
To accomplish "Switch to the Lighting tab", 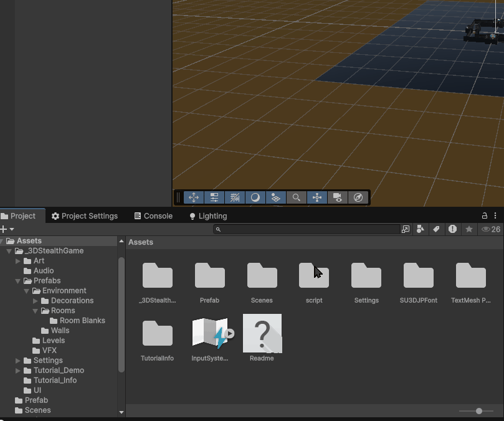I will pos(208,216).
